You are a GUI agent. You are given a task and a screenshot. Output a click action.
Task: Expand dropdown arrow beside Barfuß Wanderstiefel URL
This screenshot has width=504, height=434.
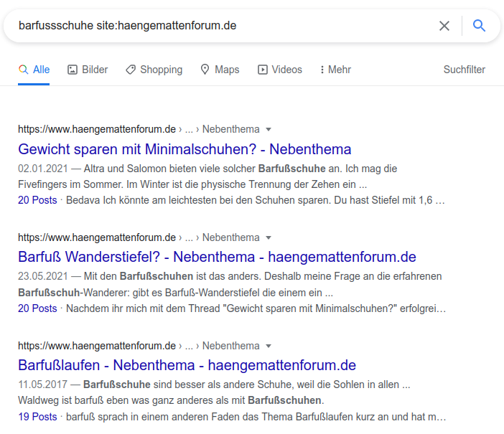tap(269, 237)
